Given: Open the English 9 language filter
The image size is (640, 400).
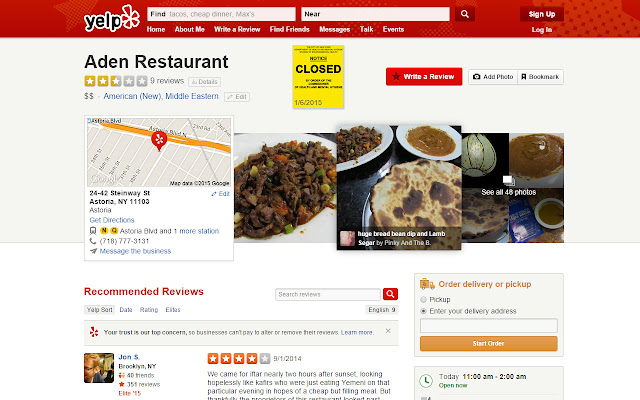Looking at the screenshot, I should [382, 310].
